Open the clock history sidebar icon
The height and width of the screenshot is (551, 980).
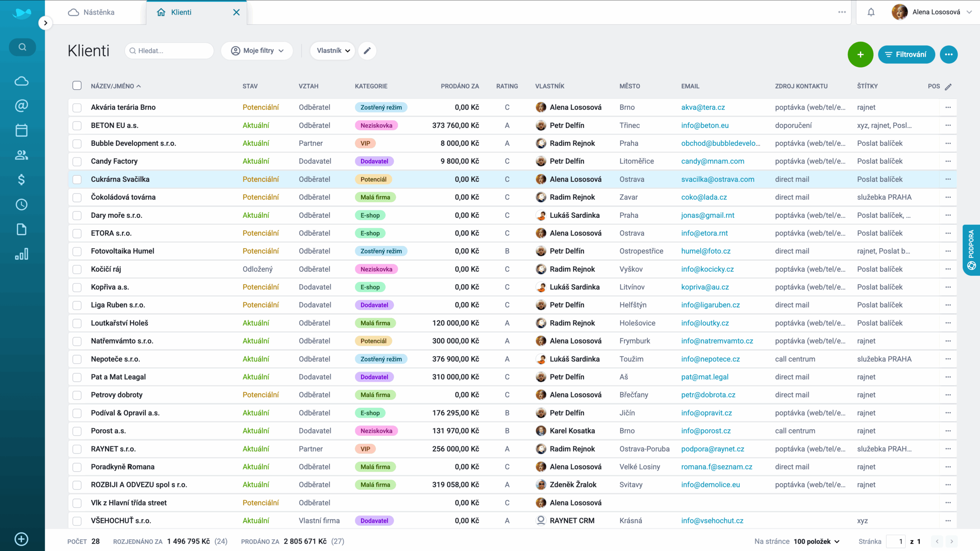click(x=21, y=204)
